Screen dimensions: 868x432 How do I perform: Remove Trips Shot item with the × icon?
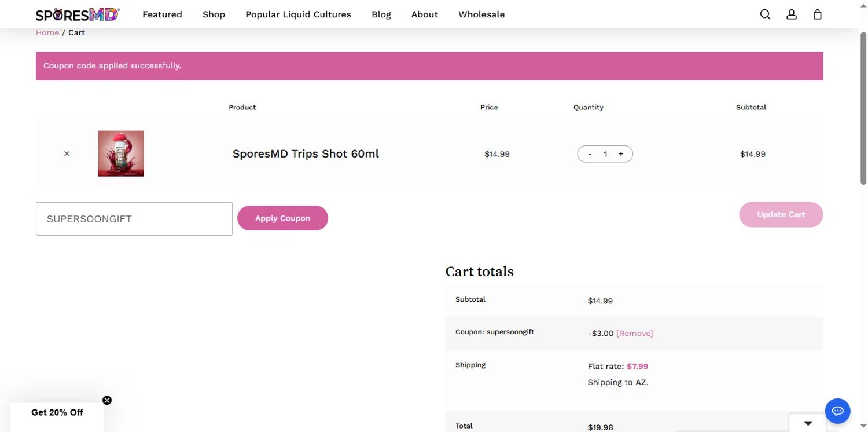click(67, 153)
